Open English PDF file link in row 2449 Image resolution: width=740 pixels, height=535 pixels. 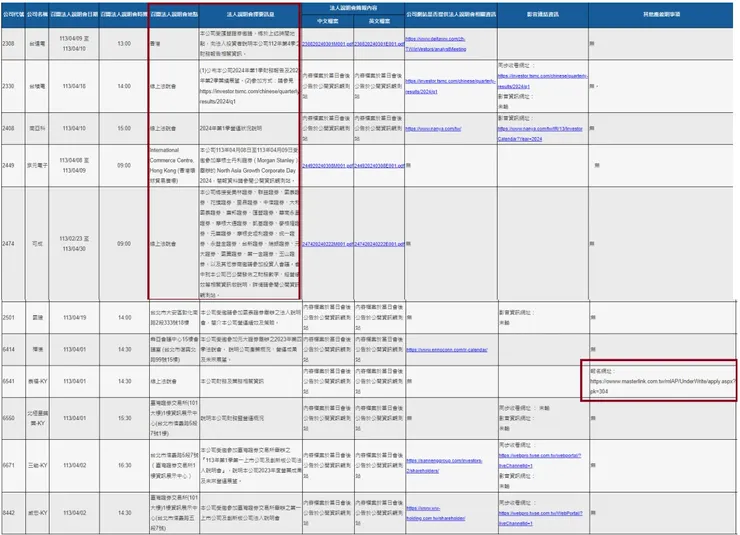379,166
